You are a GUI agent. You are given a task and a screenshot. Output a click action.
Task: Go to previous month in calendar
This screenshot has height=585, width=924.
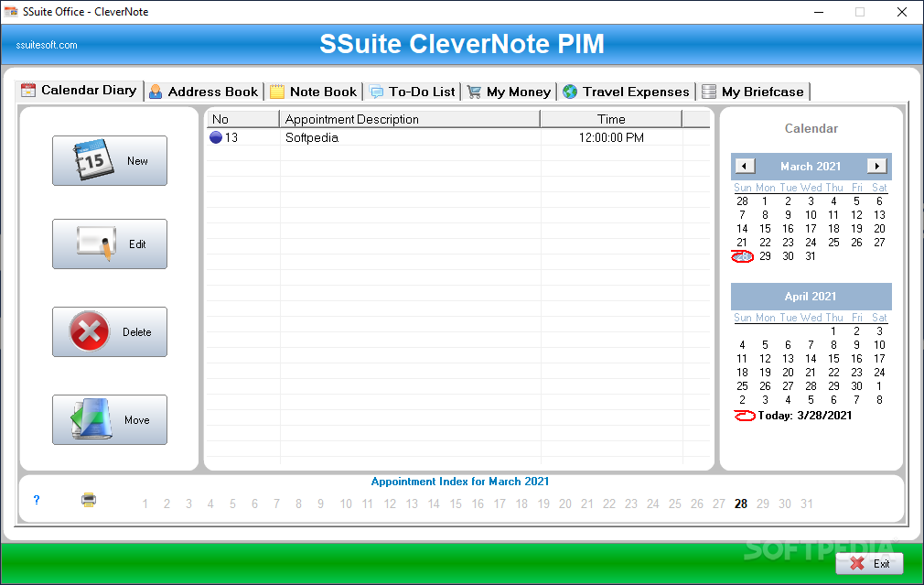coord(745,167)
